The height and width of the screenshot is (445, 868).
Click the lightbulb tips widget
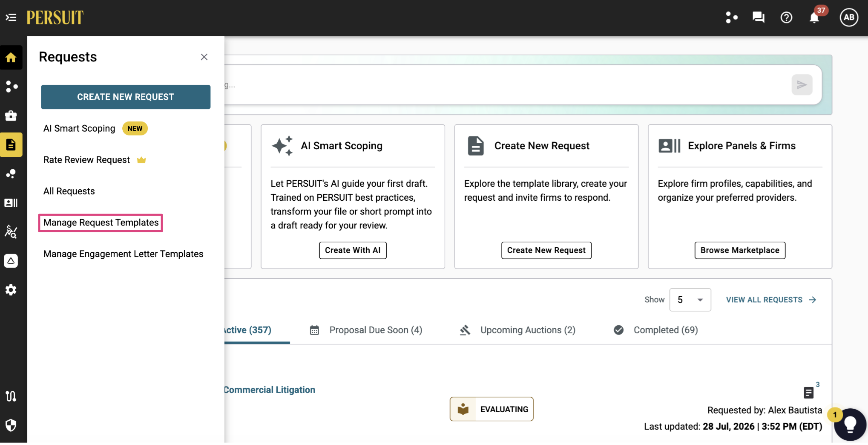click(x=850, y=424)
